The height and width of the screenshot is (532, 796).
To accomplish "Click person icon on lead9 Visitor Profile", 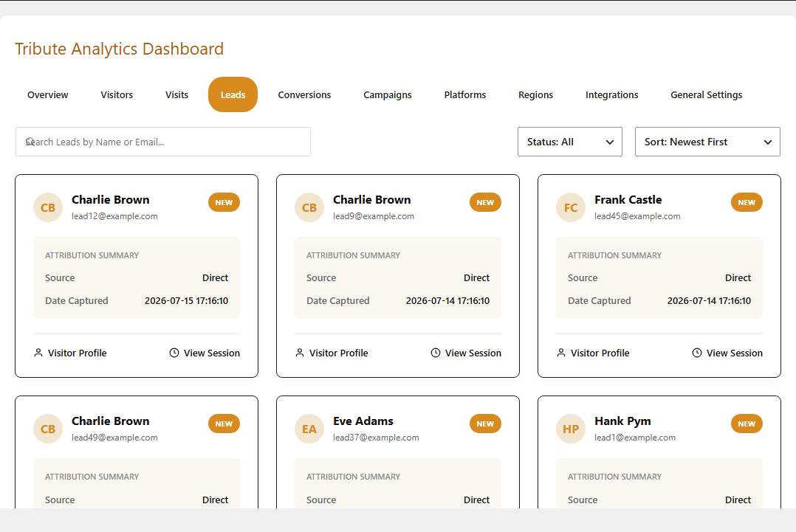I will pos(300,353).
